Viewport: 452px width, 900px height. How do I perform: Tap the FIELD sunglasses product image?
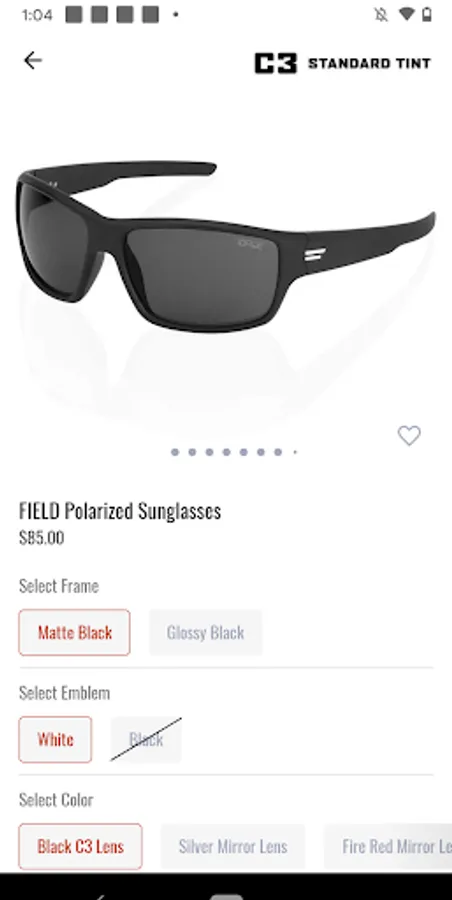tap(226, 247)
